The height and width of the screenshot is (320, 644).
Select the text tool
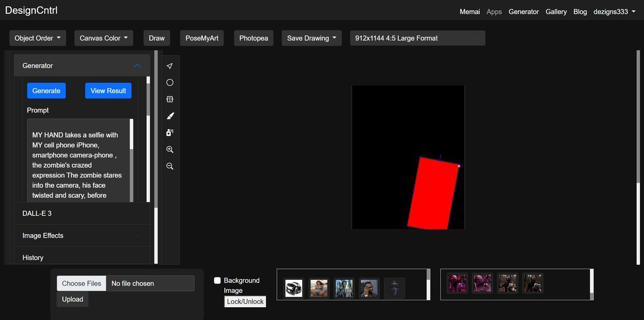(x=170, y=99)
